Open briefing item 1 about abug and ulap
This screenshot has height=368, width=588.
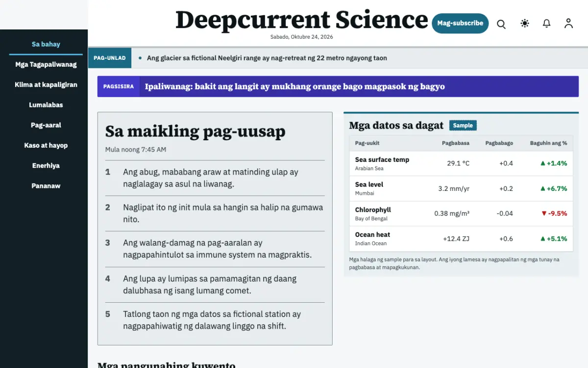coord(215,178)
